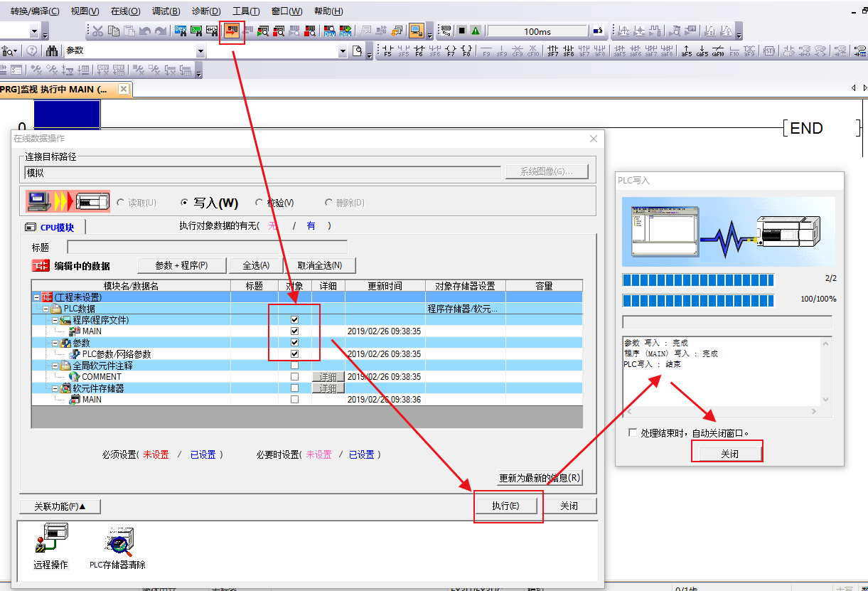Viewport: 868px width, 591px height.
Task: Click the 详细 button in COMMENT row
Action: tap(328, 377)
